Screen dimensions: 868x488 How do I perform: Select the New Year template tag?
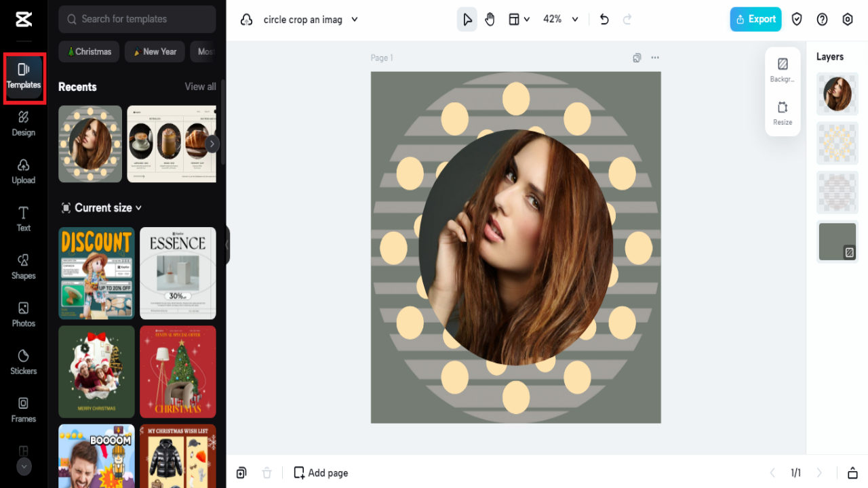155,52
